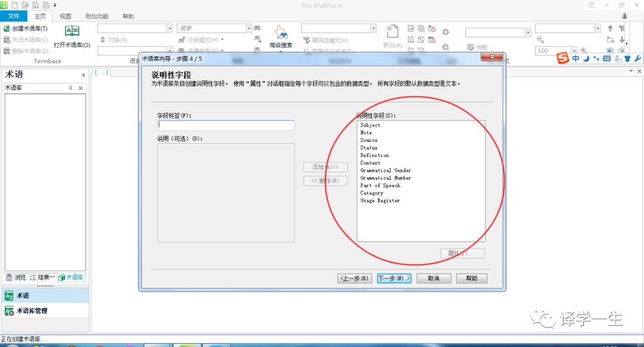Click the shirt skin icon on IME bar
The height and width of the screenshot is (347, 644).
pos(627,58)
